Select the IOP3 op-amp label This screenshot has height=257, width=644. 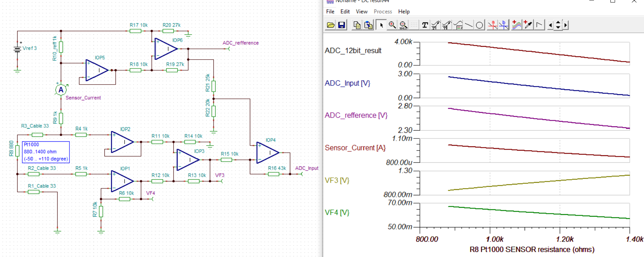click(199, 151)
